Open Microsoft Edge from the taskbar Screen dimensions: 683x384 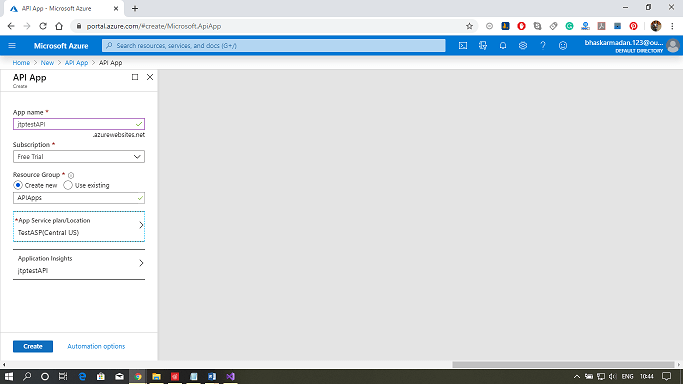point(82,377)
